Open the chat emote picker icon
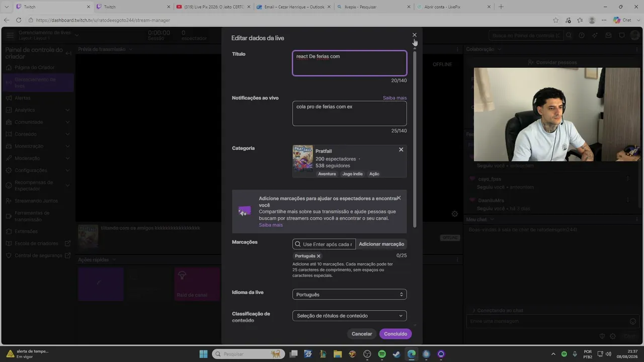Viewport: 644px width, 362px height. pyautogui.click(x=633, y=321)
